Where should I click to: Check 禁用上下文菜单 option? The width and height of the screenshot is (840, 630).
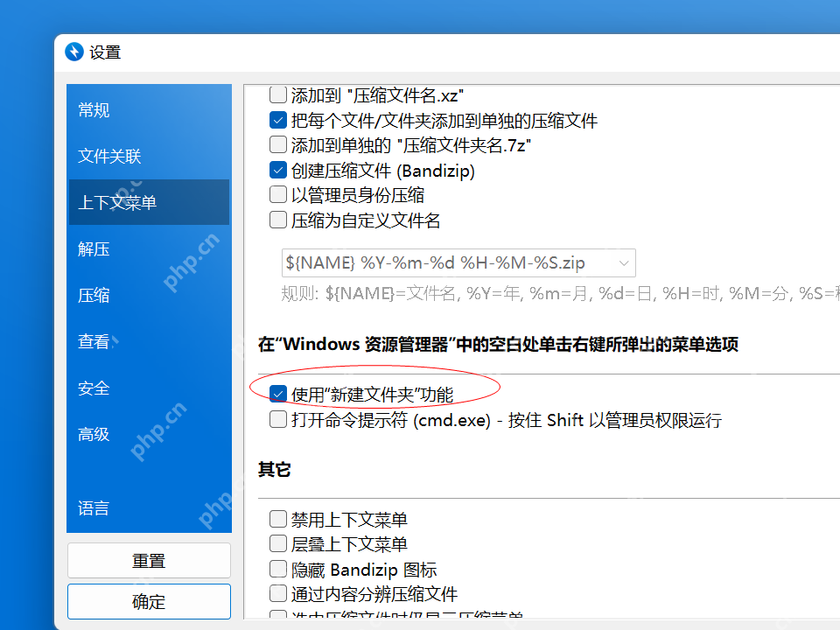278,519
